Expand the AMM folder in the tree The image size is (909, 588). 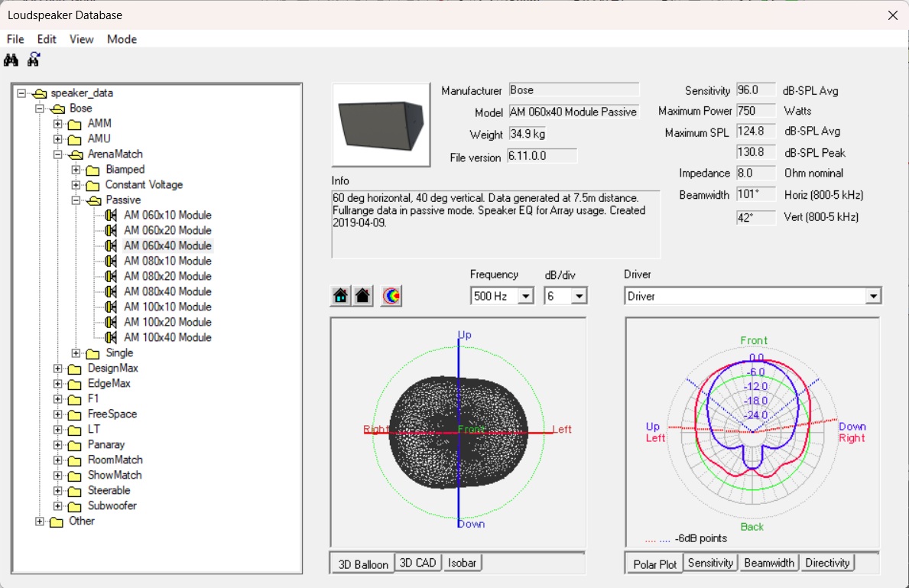coord(57,123)
